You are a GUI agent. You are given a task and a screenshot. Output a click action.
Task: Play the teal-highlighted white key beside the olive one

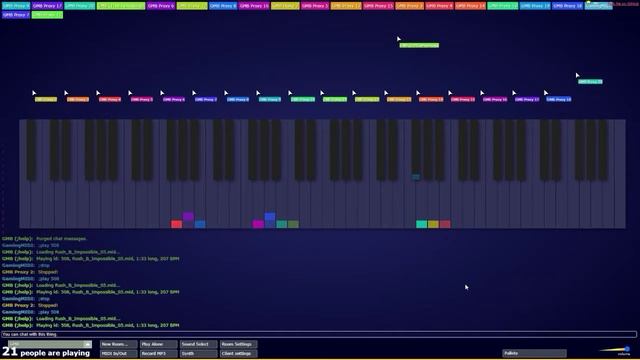(x=282, y=224)
